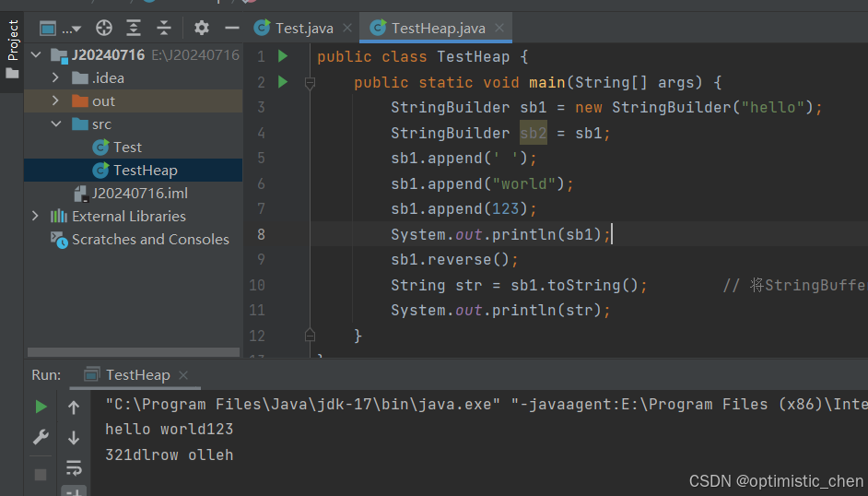Image resolution: width=868 pixels, height=496 pixels.
Task: Click the folder icon below Project side tab
Action: (x=12, y=74)
